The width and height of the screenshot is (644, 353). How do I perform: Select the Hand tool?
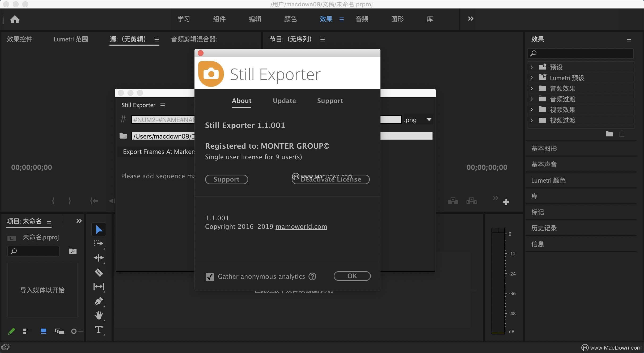[x=99, y=315]
